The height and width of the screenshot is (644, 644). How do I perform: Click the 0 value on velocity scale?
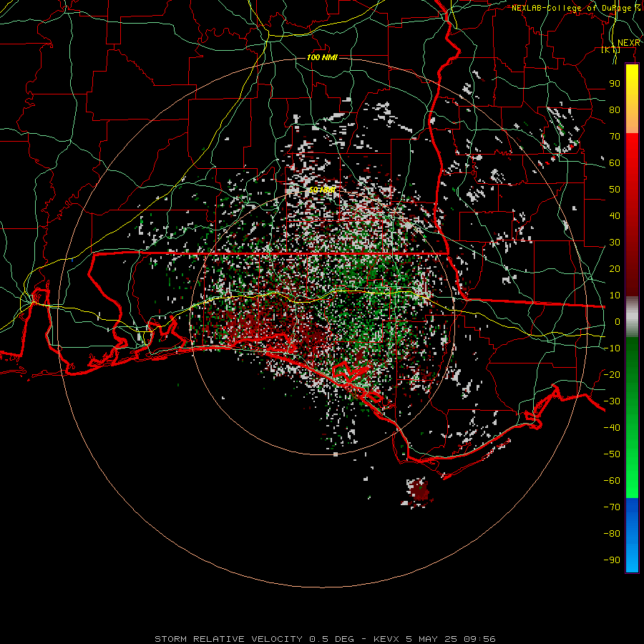click(618, 322)
